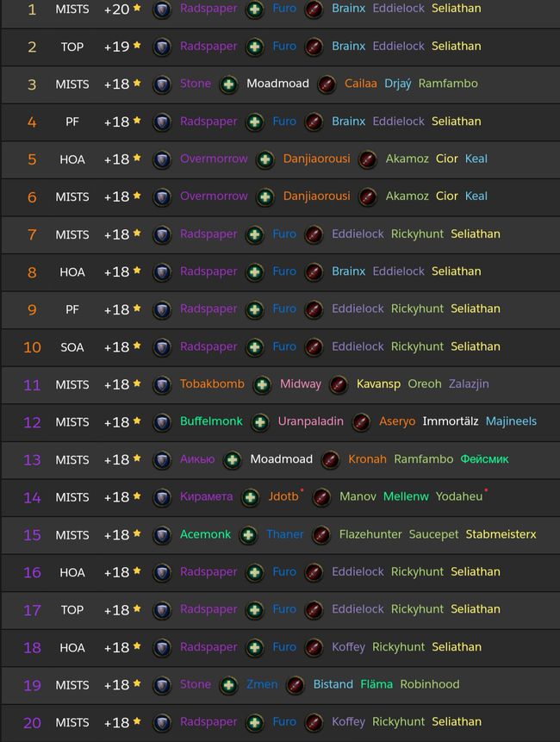Click the DPS sword icon before Bistand

(x=296, y=685)
